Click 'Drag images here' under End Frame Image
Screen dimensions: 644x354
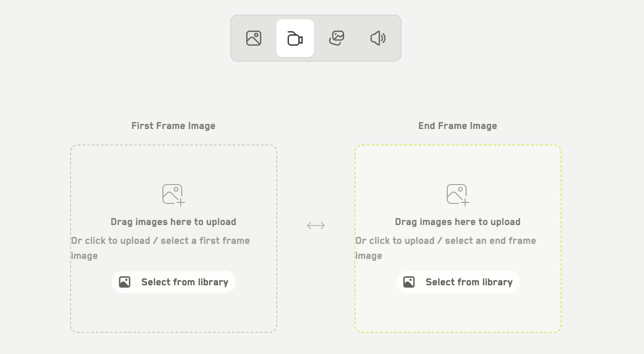click(458, 222)
